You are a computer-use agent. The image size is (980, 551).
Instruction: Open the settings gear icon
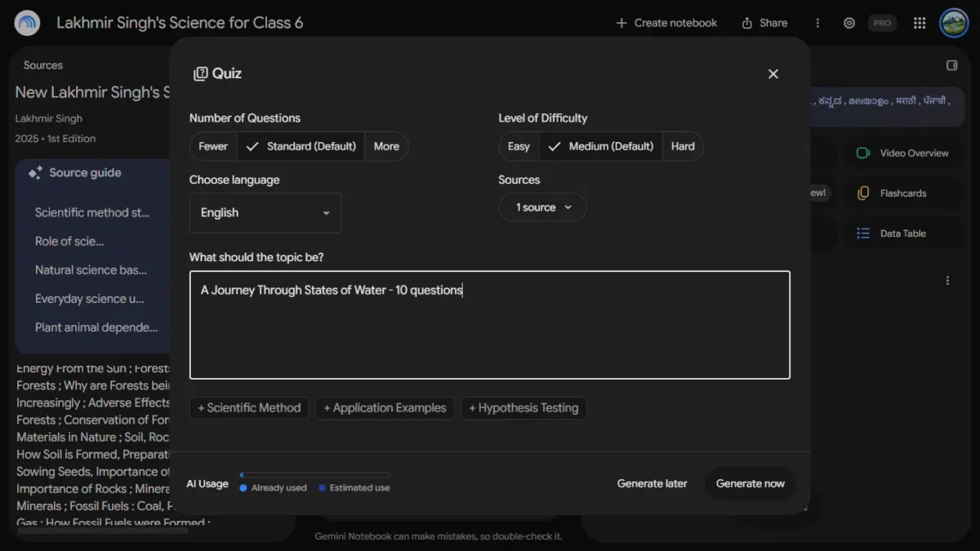tap(849, 23)
